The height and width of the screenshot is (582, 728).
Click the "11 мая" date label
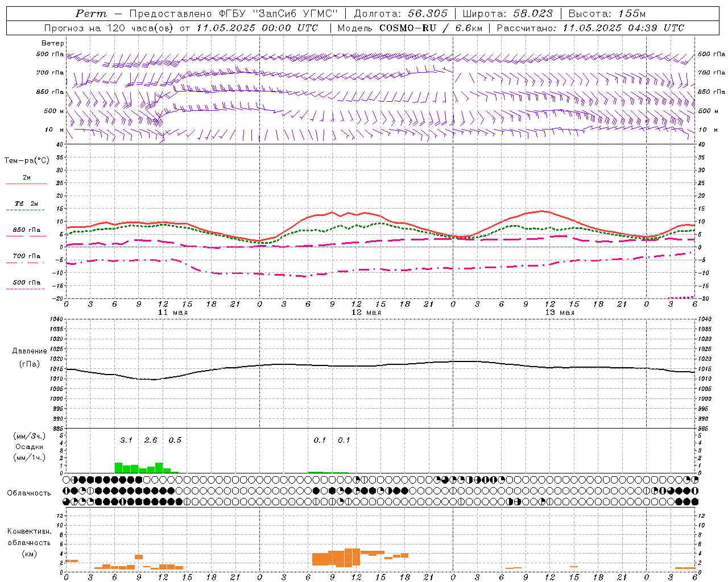(x=172, y=313)
